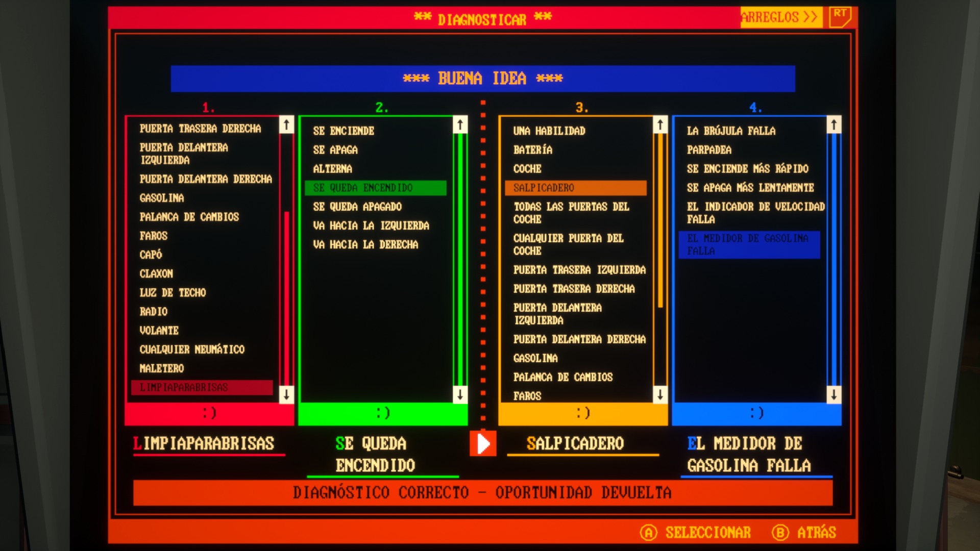This screenshot has width=980, height=551.
Task: Select SELECCIONAR at the bottom
Action: tap(708, 533)
